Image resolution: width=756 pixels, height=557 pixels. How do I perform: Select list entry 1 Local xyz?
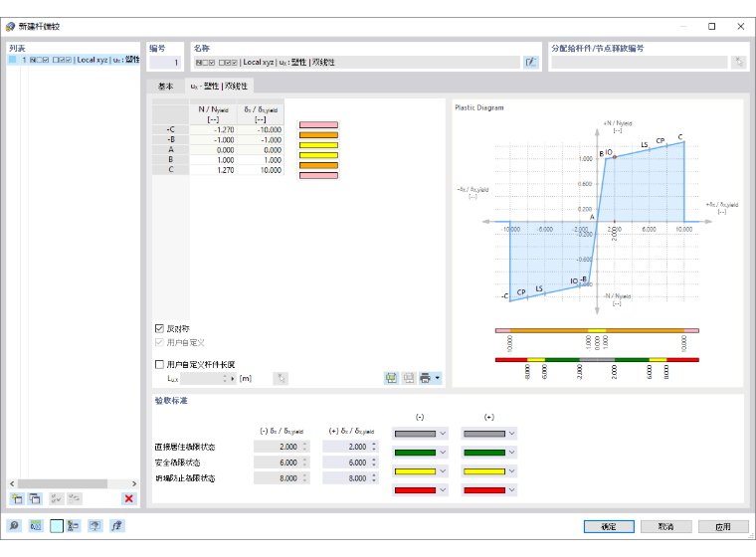pos(74,60)
